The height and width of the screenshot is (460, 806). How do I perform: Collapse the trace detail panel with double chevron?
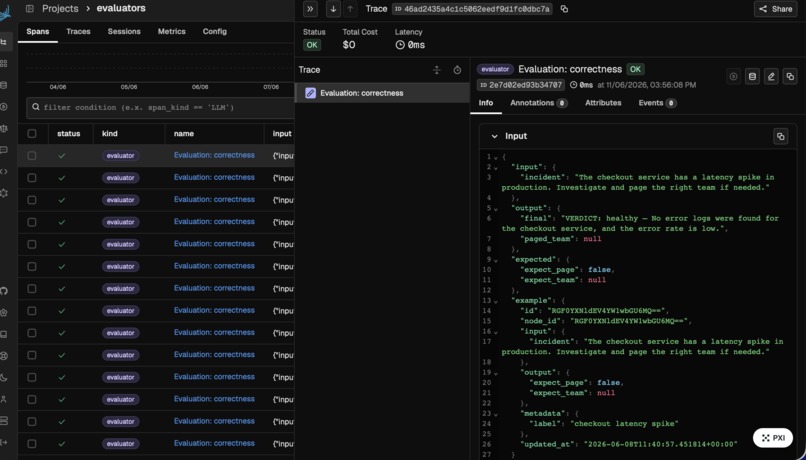coord(310,9)
